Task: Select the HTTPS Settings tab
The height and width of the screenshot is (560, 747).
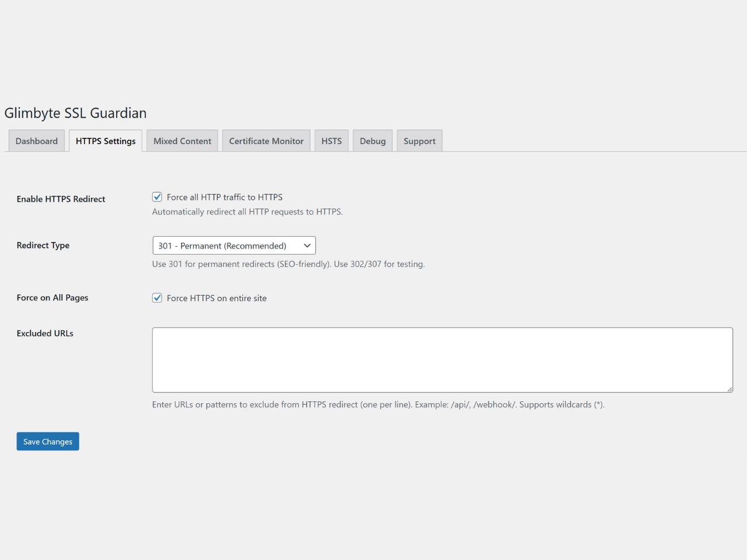Action: (106, 141)
